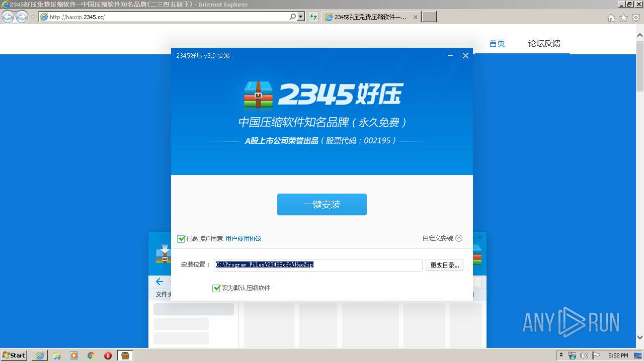Click the search magnifier in address bar

[293, 17]
